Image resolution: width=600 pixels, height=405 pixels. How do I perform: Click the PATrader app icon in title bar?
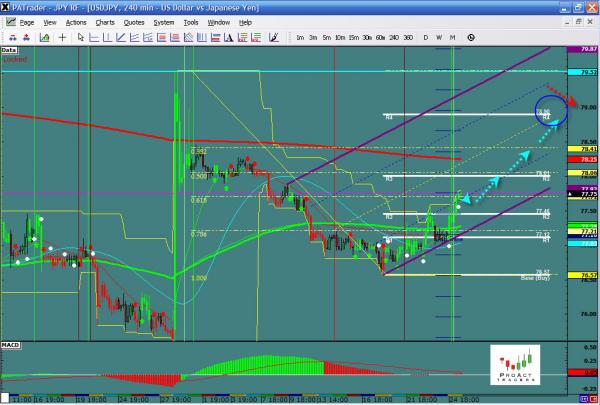7,7
